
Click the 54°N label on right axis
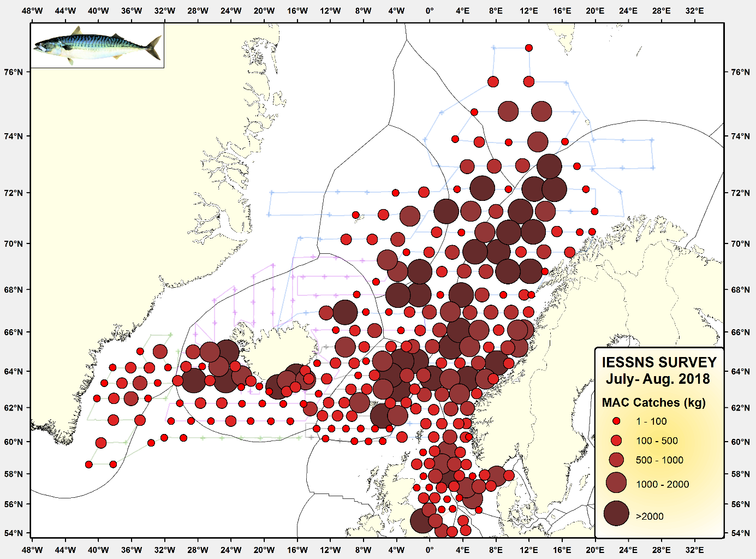pos(740,533)
